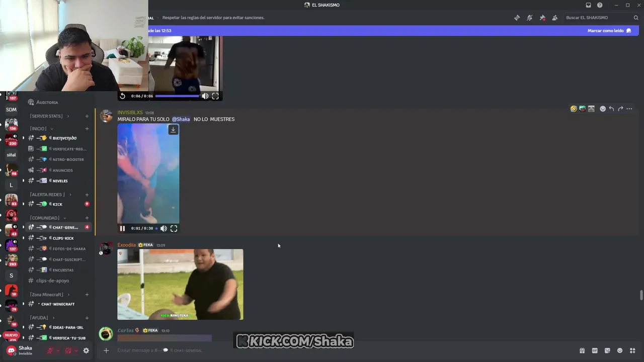Fullscreen the 0:06 video
The height and width of the screenshot is (362, 644).
[x=215, y=96]
